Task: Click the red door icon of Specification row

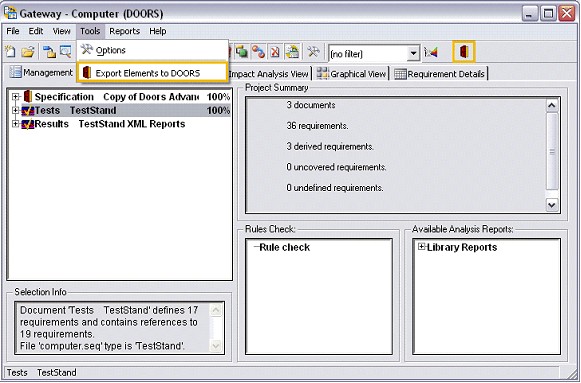Action: point(28,96)
